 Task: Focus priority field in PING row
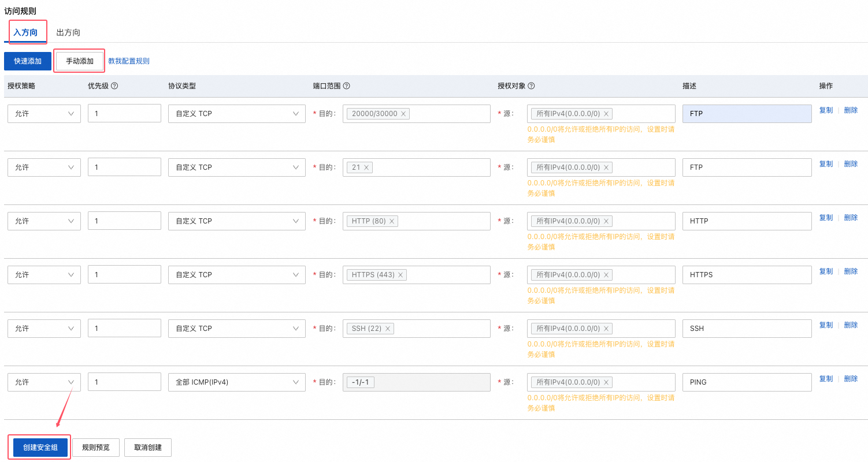[x=124, y=382]
